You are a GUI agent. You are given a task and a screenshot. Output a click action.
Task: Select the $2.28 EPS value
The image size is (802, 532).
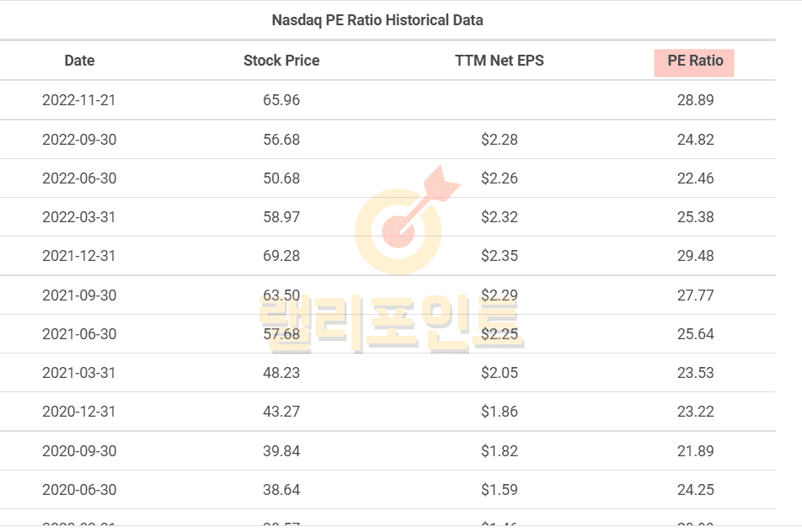(499, 140)
